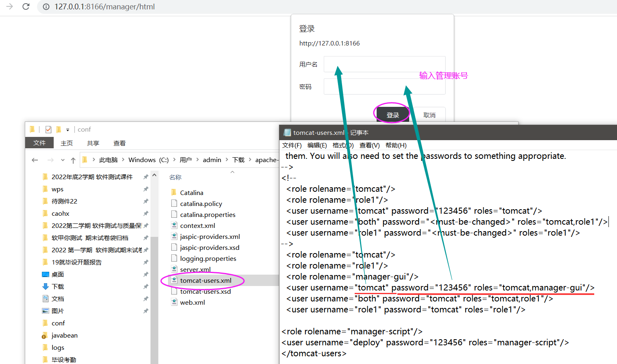Open 待测件22 folder in sidebar
Viewport: 617px width, 364px height.
coord(64,201)
